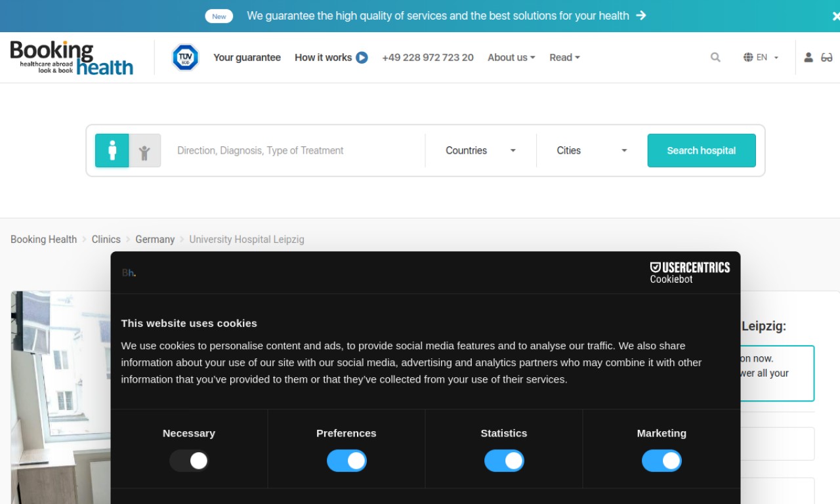This screenshot has height=504, width=840.
Task: Go to Booking Health breadcrumb
Action: coord(43,240)
